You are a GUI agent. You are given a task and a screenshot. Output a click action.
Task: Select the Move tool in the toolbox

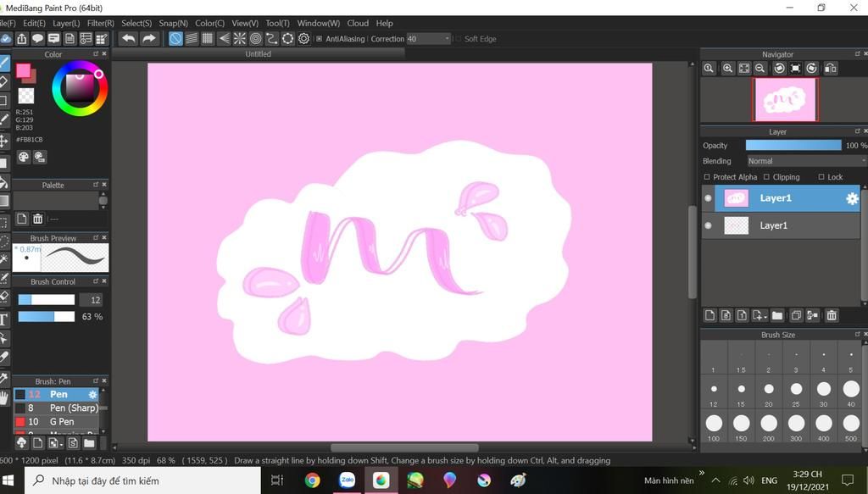pyautogui.click(x=4, y=141)
